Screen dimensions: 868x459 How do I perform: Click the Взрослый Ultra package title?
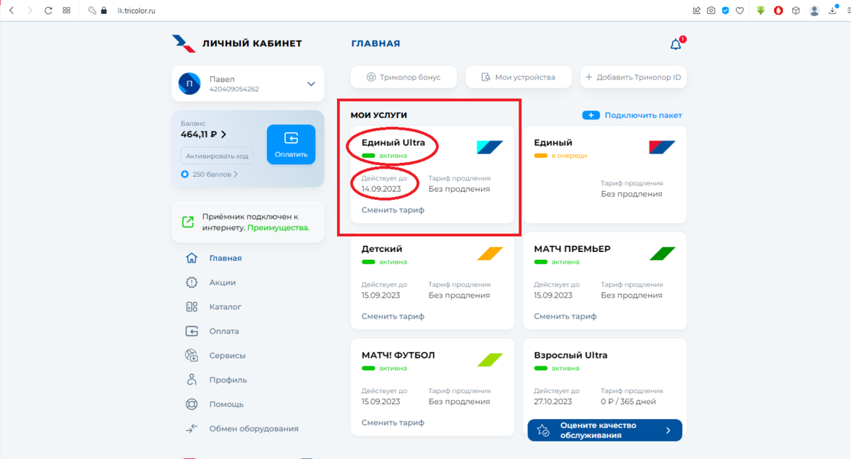[571, 355]
